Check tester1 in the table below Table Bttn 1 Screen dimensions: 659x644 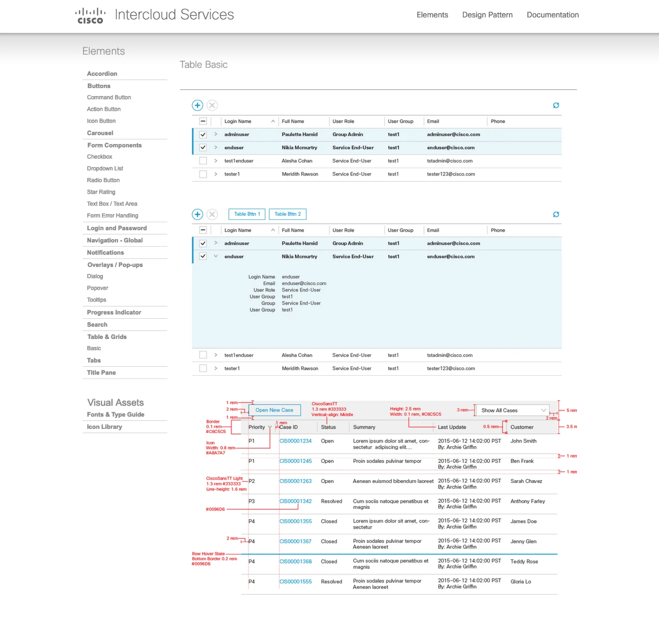click(203, 369)
